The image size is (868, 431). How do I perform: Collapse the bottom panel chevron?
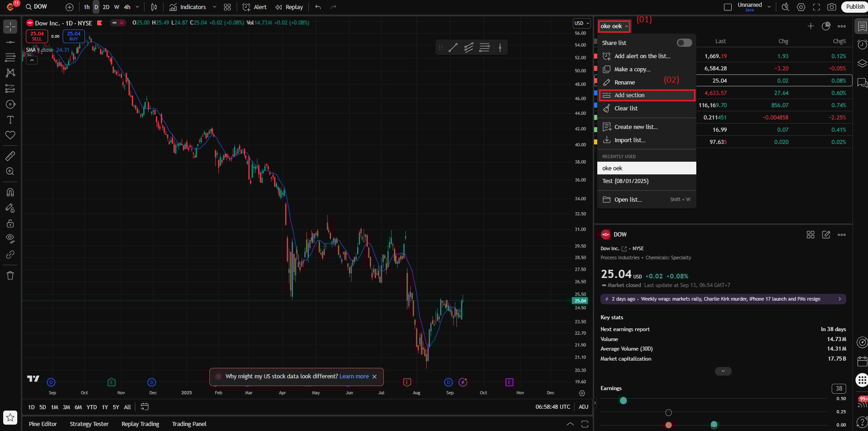click(570, 424)
